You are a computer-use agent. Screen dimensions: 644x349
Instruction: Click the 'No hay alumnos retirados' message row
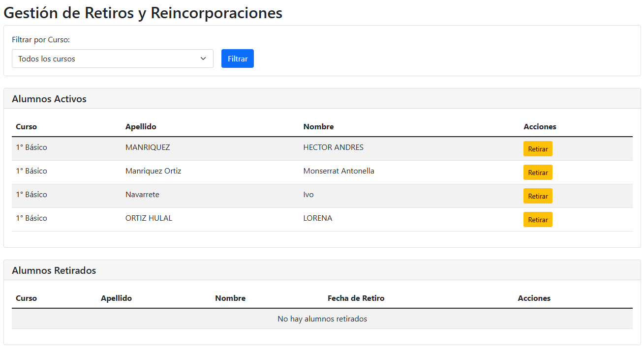pyautogui.click(x=322, y=319)
